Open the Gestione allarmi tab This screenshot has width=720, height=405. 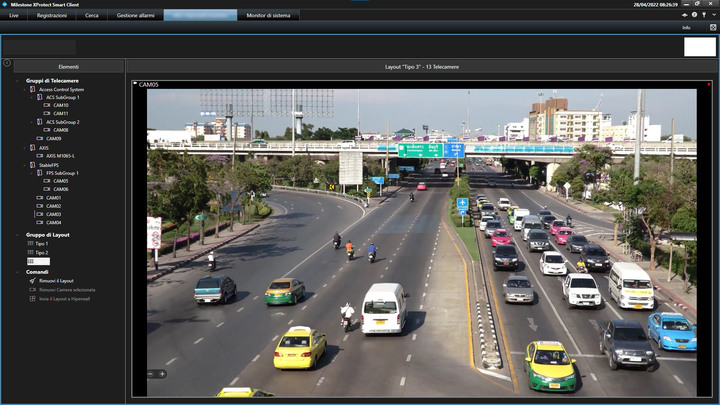(135, 15)
